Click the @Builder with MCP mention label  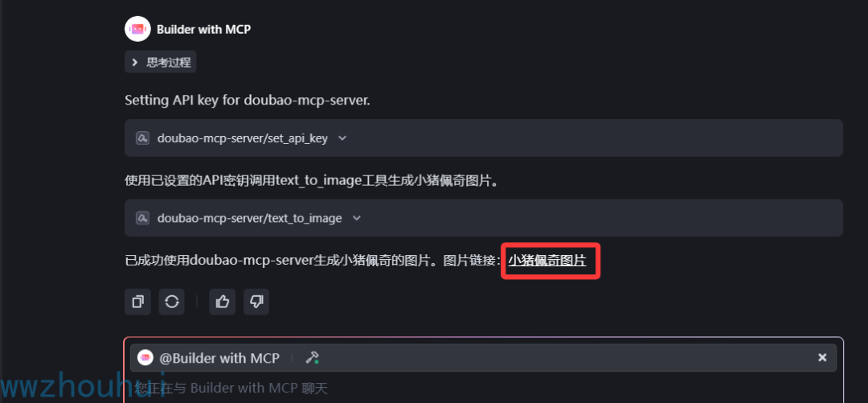(219, 358)
